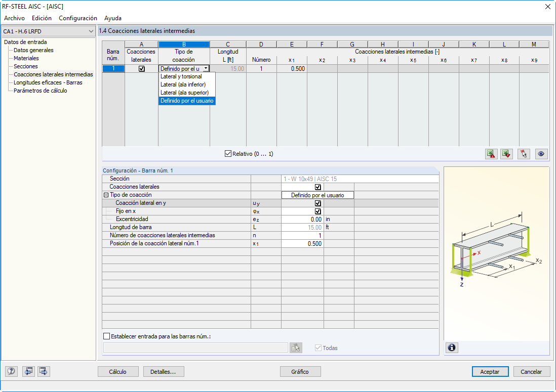
Task: Open the Ayuda menu
Action: point(113,18)
